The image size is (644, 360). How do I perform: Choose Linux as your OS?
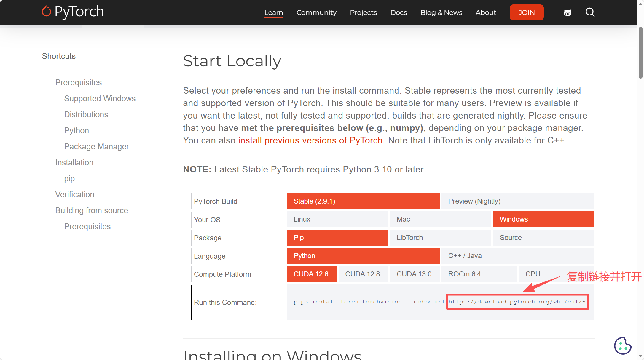[x=337, y=219]
